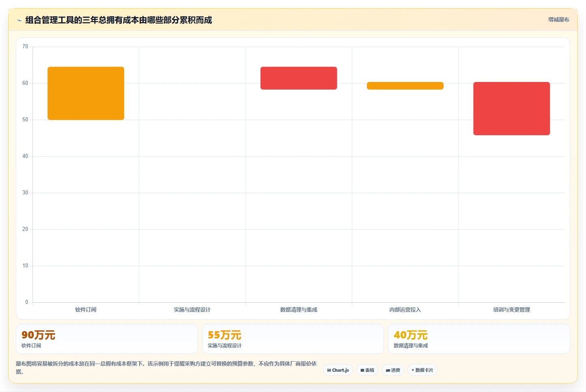Screen dimensions: 586x392
Task: Click the y-axis value 40
Action: [x=25, y=156]
